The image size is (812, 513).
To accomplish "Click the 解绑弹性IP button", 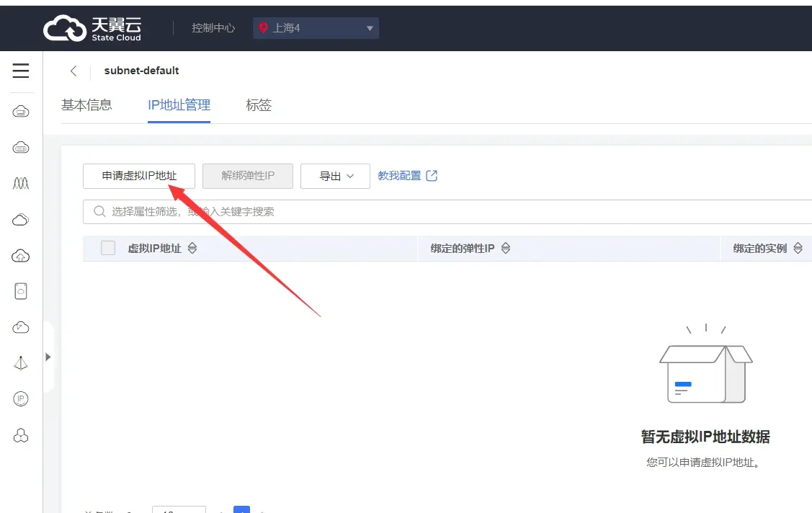I will (248, 176).
